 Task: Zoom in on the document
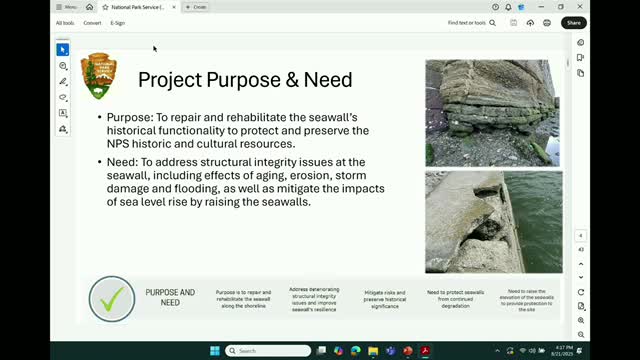click(580, 320)
